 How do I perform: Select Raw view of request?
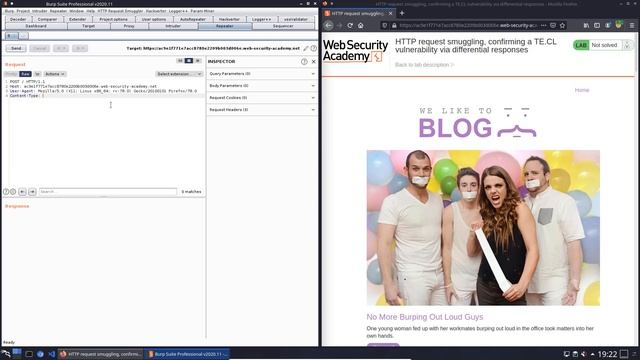click(x=25, y=74)
